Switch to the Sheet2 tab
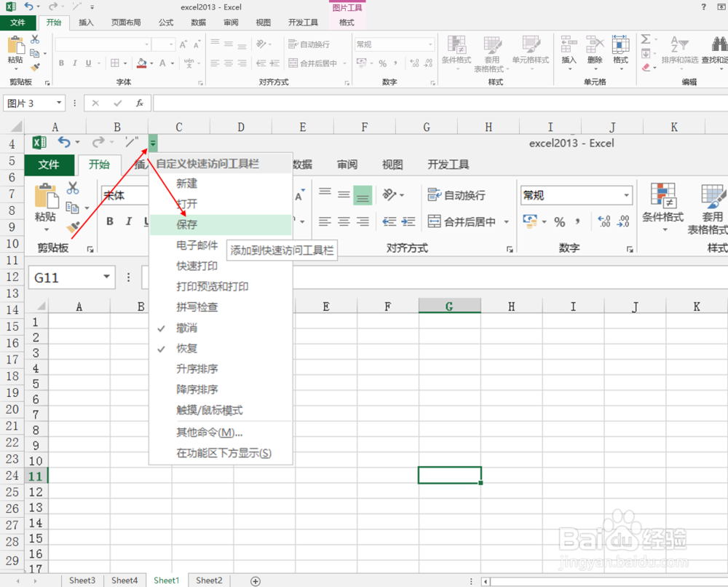This screenshot has width=728, height=587. tap(209, 580)
